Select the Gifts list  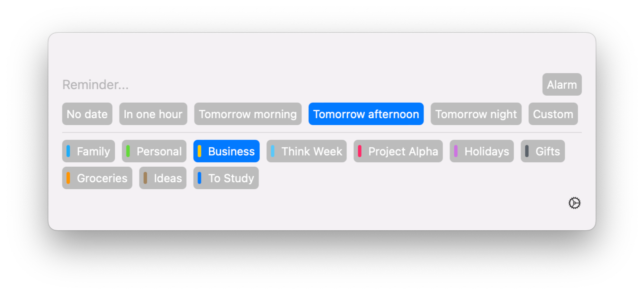[x=543, y=152]
